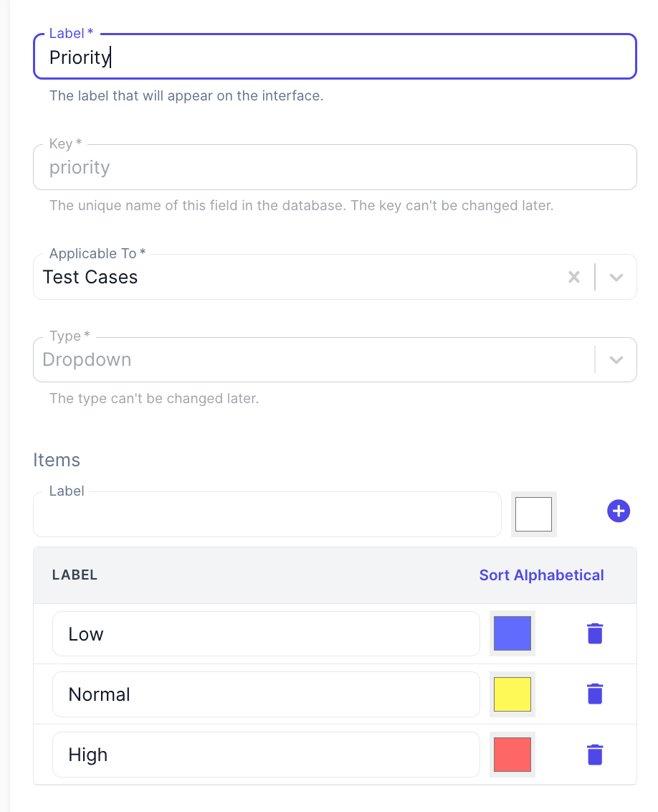658x812 pixels.
Task: Edit the High item text field
Action: (265, 755)
